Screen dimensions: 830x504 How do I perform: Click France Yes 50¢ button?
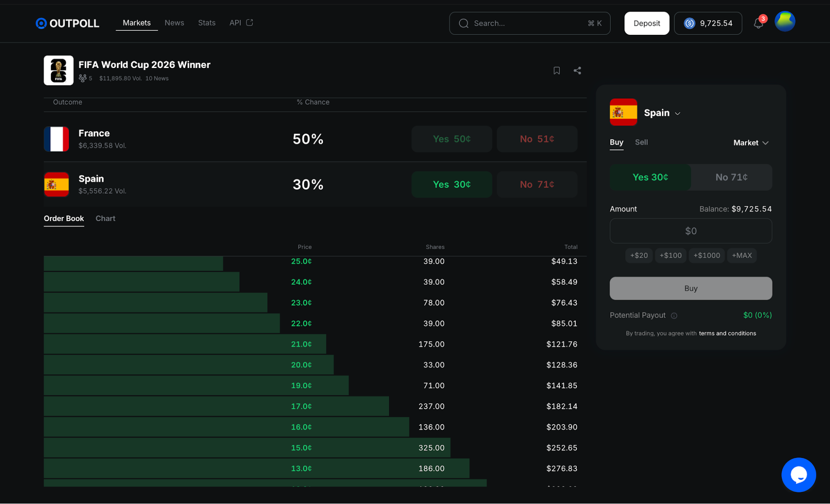tap(451, 139)
